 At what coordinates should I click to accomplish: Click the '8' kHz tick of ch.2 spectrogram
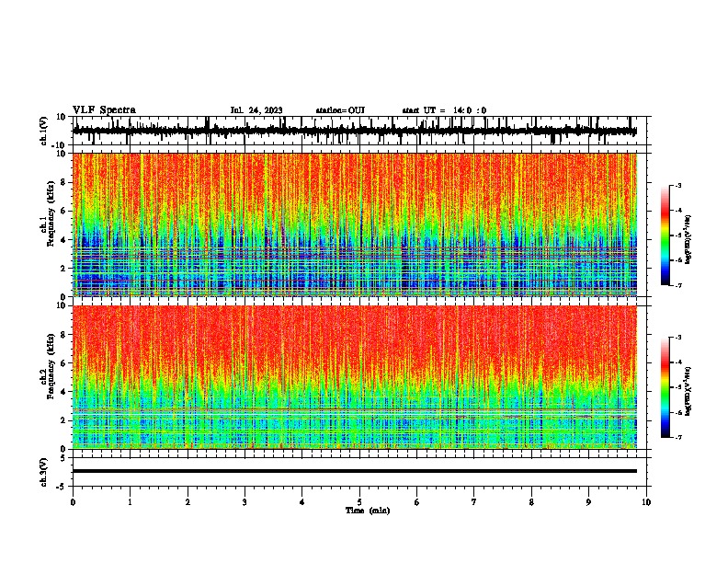click(63, 335)
